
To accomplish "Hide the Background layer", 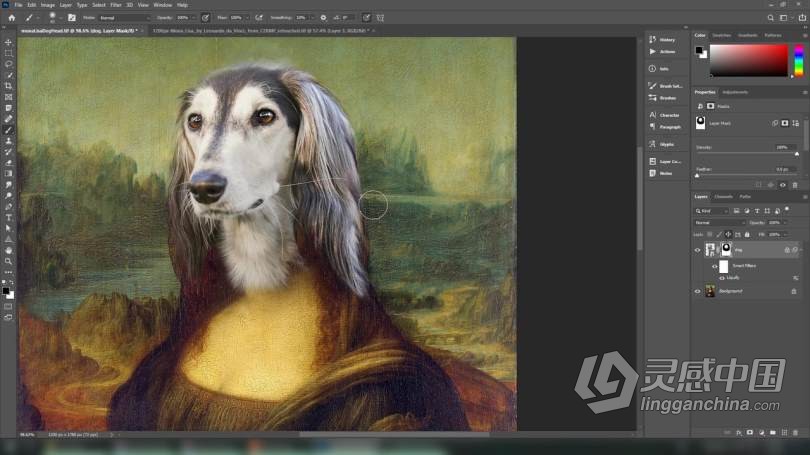I will click(x=697, y=291).
